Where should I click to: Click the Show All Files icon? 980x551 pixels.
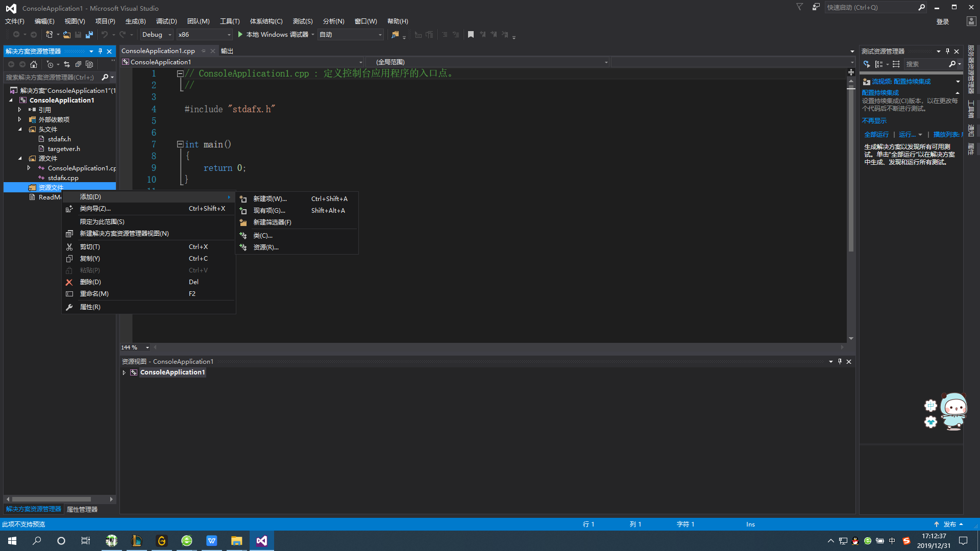[89, 64]
